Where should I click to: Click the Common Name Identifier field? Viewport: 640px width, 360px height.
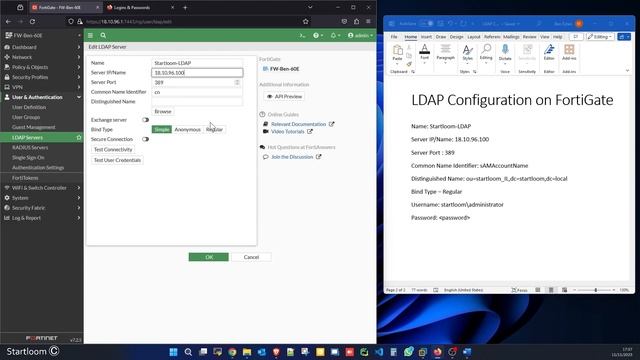pos(197,92)
